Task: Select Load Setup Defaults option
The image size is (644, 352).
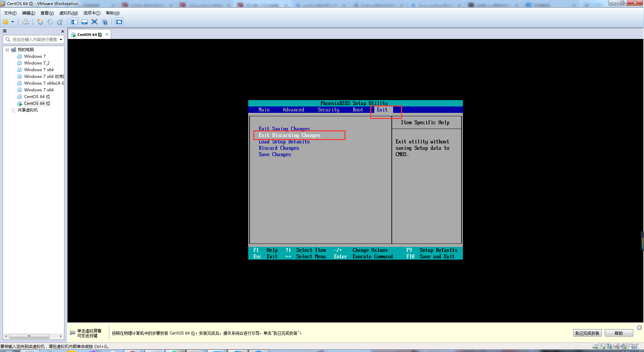Action: pyautogui.click(x=284, y=142)
